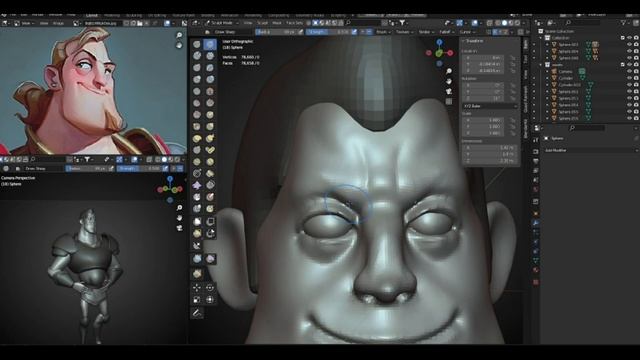
Task: Disable Camera object in renders
Action: coord(636,71)
